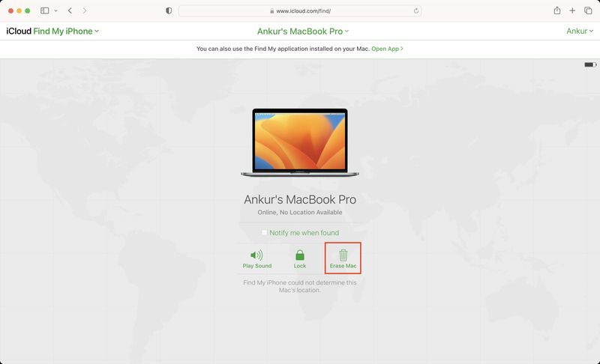Toggle the Safari sidebar icon

pyautogui.click(x=45, y=10)
